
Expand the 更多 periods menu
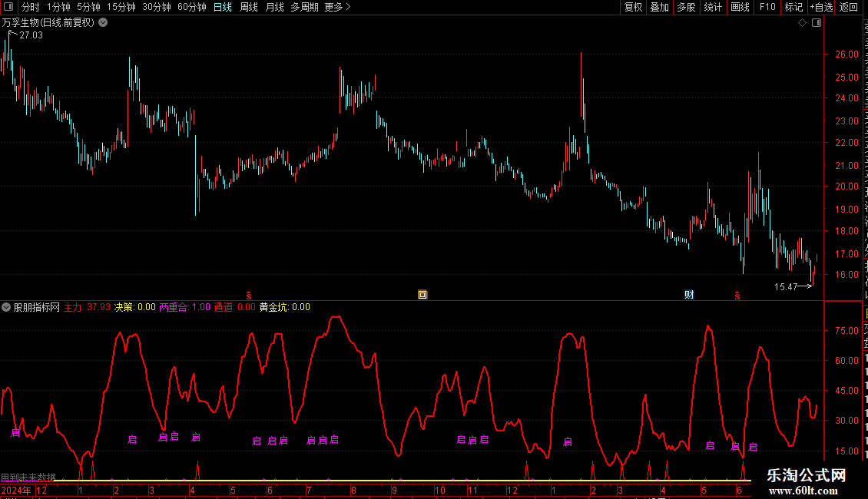coord(337,7)
